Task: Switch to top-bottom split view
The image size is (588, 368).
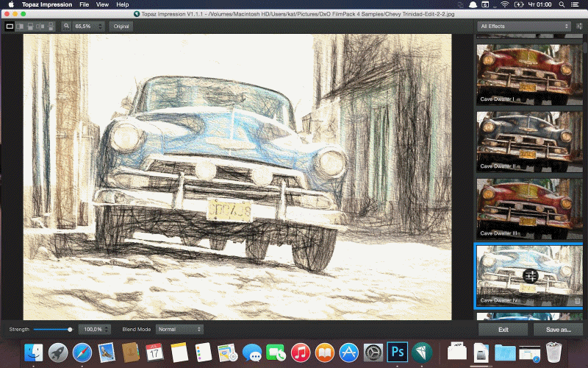Action: coord(29,26)
